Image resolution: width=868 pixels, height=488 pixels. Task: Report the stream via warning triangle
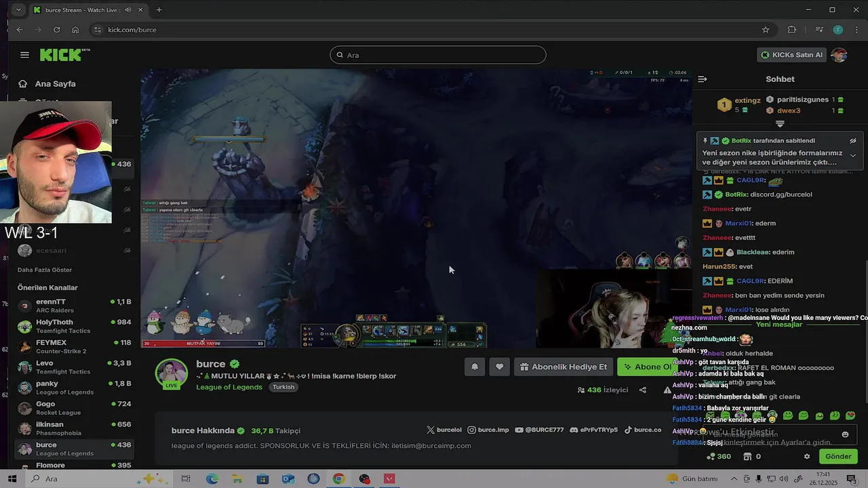click(667, 390)
